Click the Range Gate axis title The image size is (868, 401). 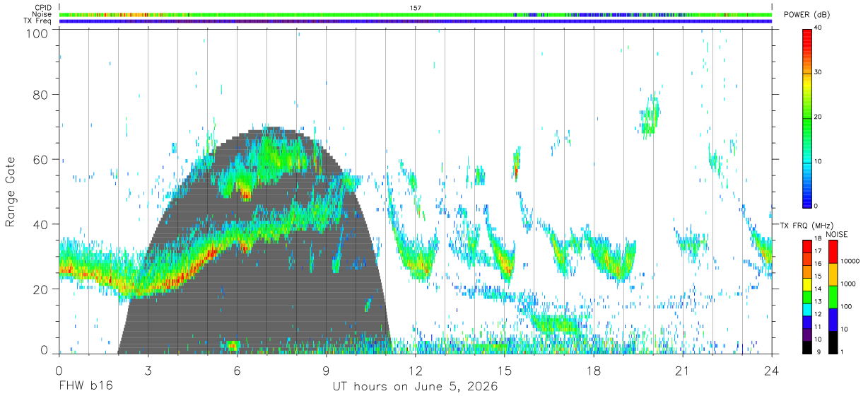[x=11, y=192]
